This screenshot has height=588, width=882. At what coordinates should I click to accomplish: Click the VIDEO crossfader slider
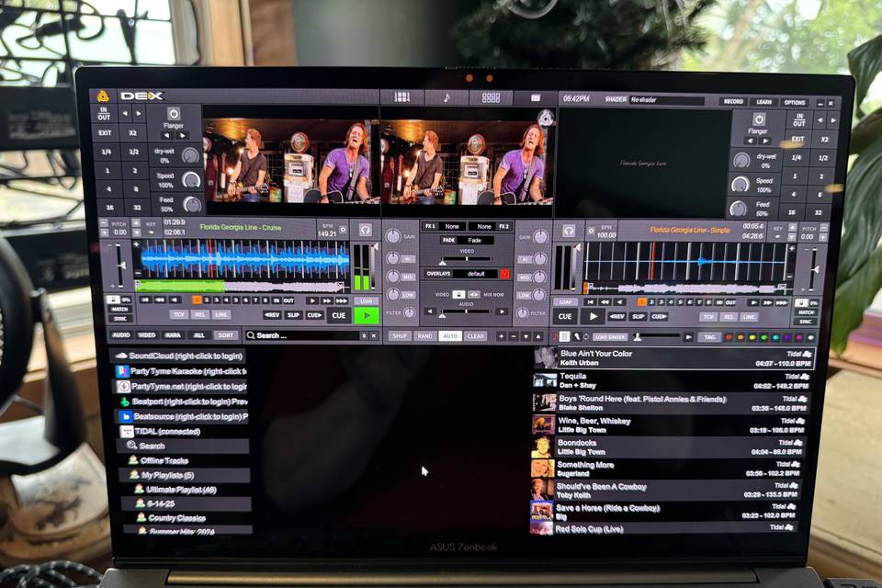pos(466,258)
